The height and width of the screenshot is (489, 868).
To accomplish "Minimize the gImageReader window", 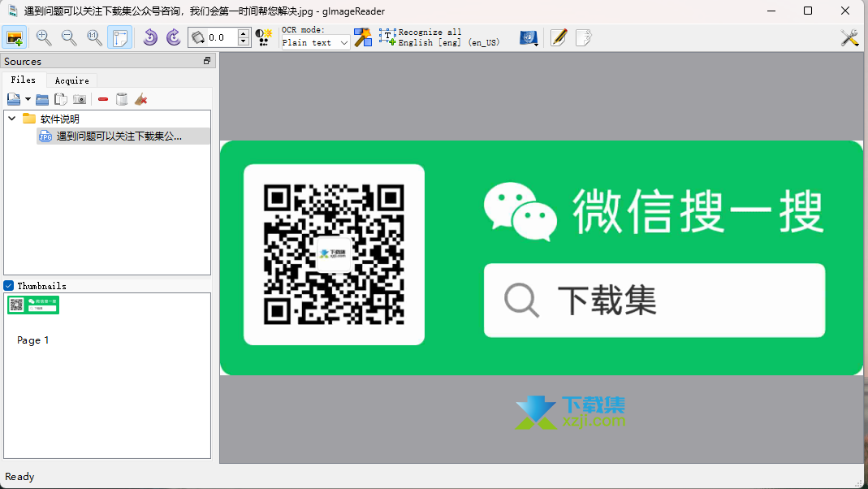I will click(771, 11).
